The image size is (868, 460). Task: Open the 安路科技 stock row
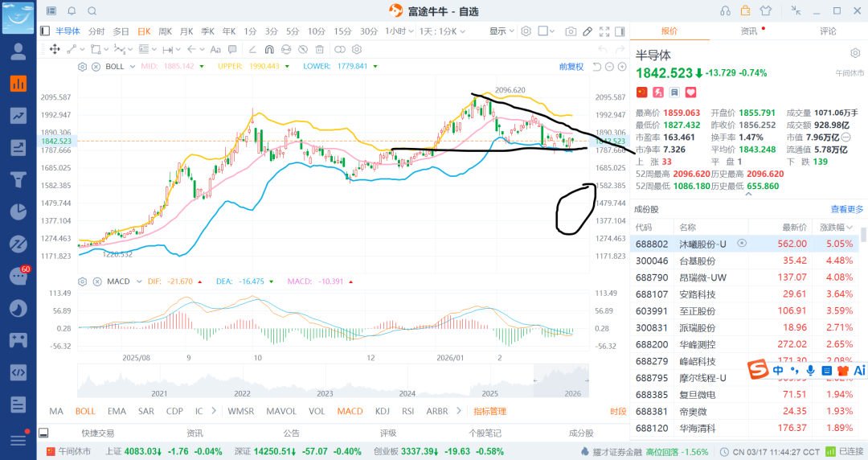745,294
